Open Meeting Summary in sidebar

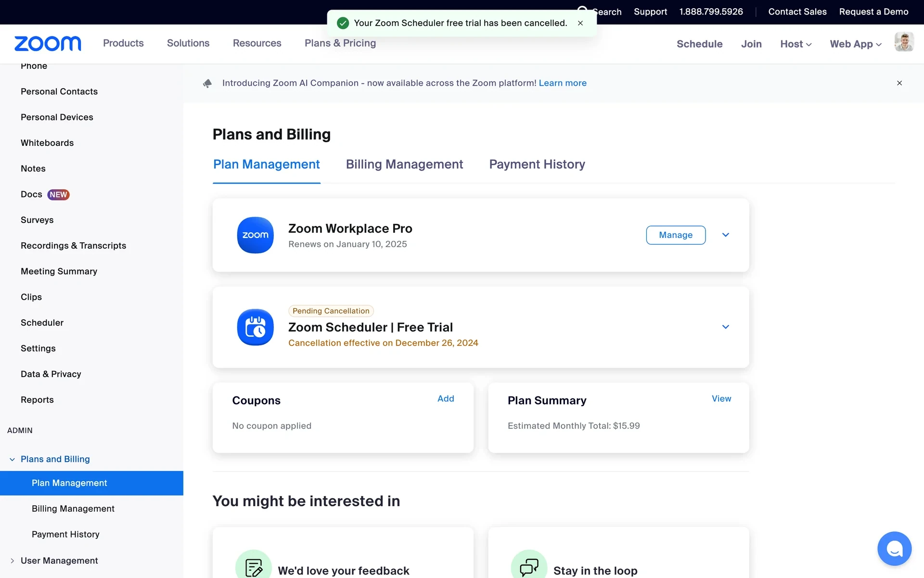(59, 271)
